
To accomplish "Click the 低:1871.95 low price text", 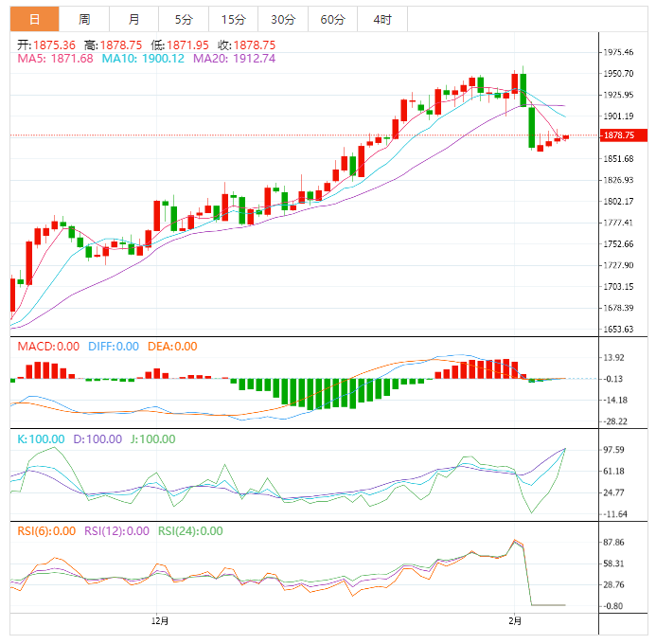I will tap(180, 45).
